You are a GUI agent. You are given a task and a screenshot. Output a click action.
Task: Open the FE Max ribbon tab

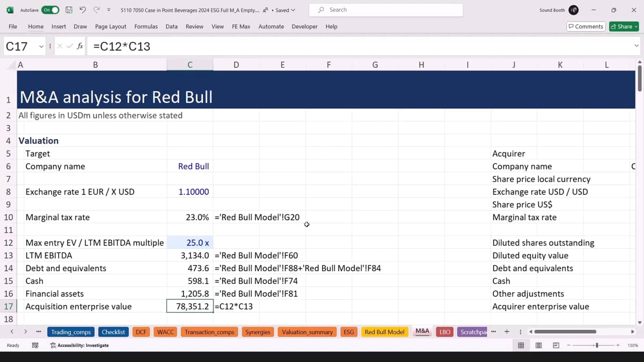pyautogui.click(x=241, y=26)
